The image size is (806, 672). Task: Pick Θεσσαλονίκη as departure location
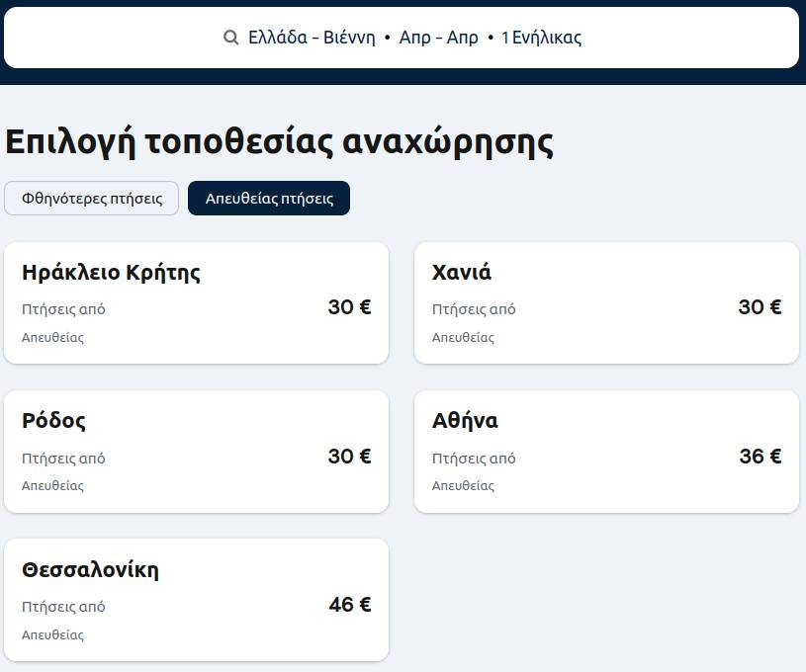click(x=197, y=600)
